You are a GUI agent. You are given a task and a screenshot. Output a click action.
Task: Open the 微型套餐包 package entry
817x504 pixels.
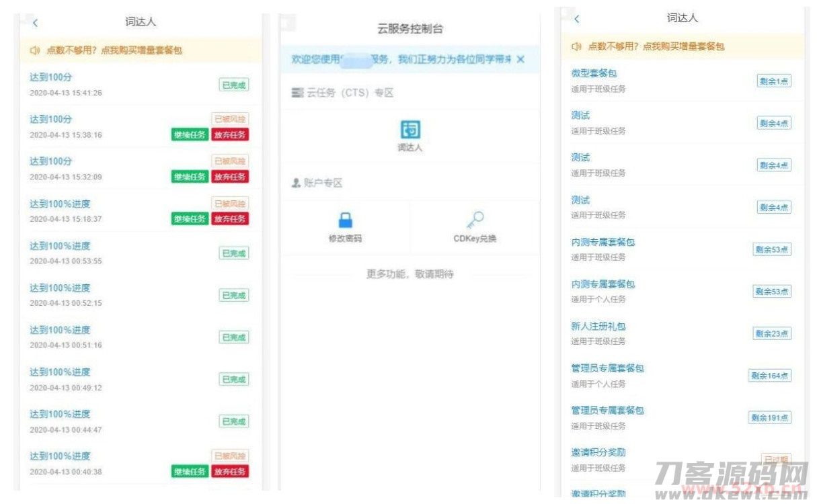coord(594,73)
